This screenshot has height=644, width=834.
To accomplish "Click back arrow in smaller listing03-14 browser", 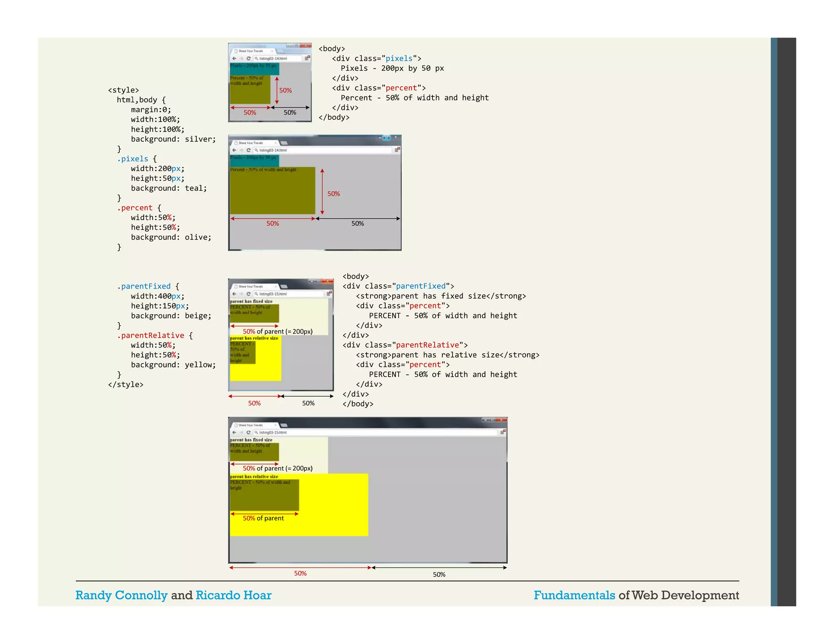I will click(x=234, y=59).
